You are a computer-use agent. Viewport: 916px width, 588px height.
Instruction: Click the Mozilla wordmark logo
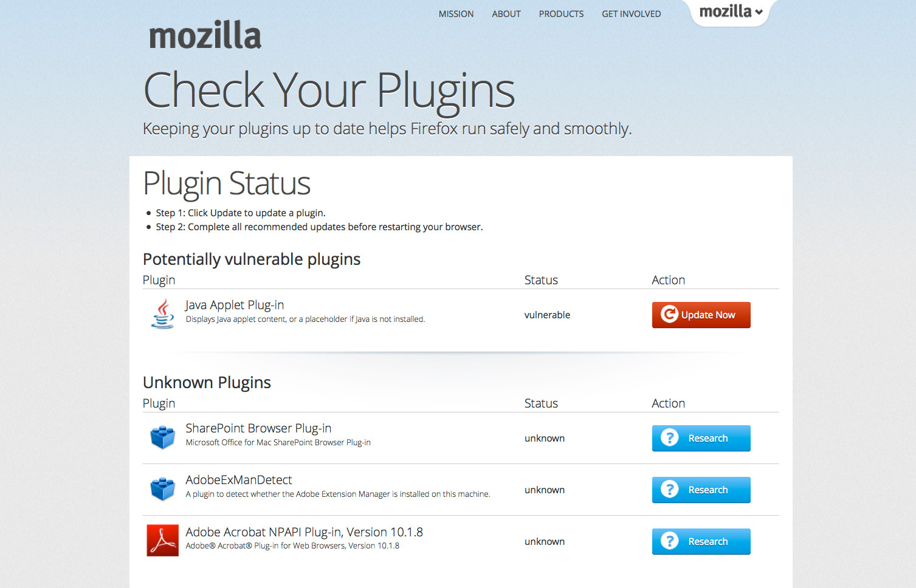[x=205, y=35]
